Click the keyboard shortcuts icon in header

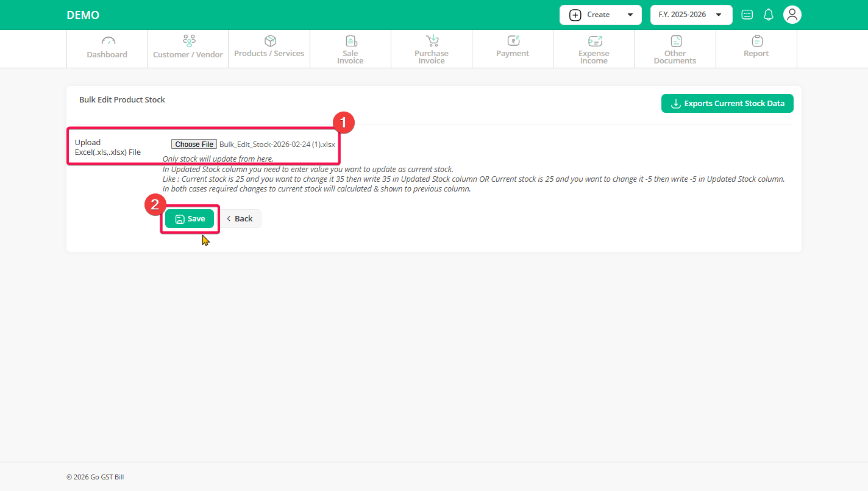coord(747,15)
